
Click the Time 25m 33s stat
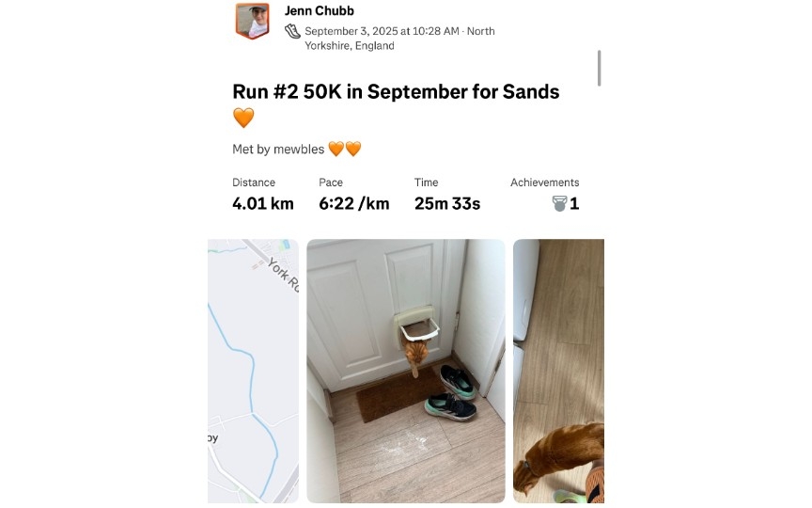coord(447,203)
